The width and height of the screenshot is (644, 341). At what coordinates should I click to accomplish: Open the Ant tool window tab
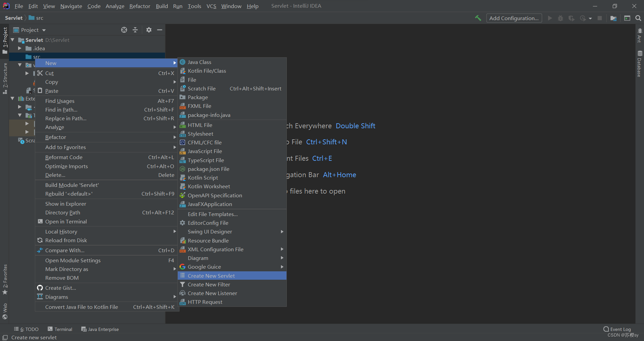(x=639, y=35)
